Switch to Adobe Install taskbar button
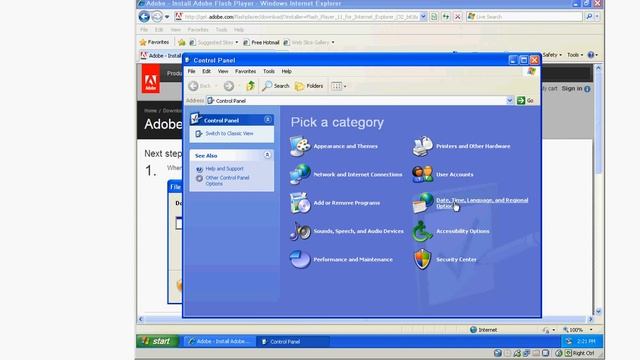 [220, 341]
